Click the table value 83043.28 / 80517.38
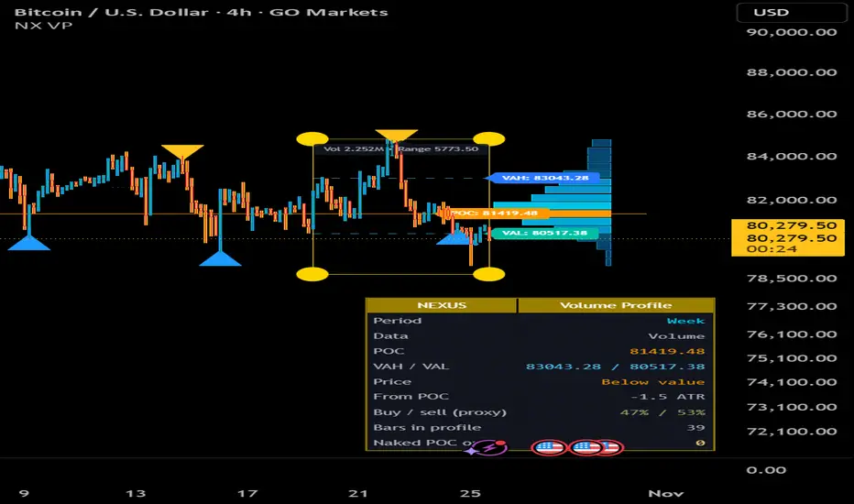 (x=616, y=367)
